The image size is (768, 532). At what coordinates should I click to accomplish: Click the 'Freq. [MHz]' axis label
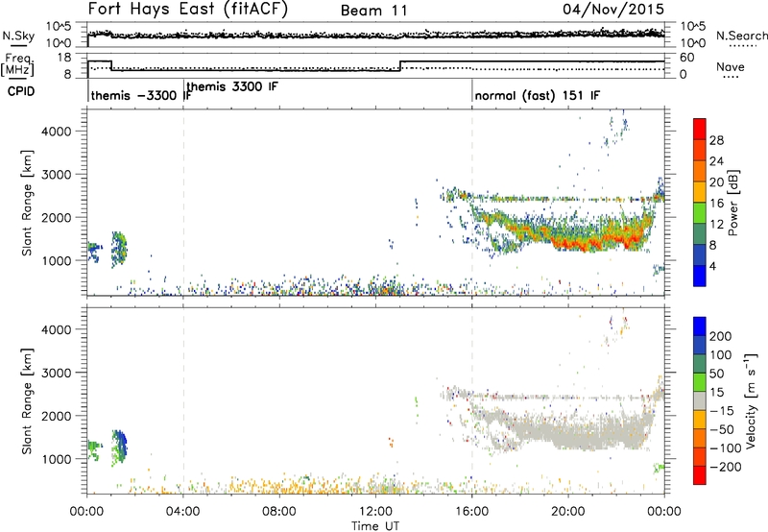pos(18,65)
